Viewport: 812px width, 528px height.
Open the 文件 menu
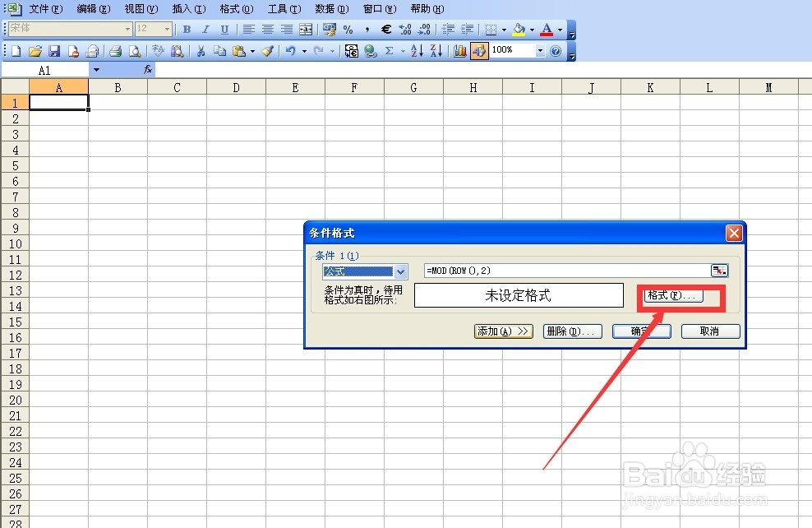45,9
